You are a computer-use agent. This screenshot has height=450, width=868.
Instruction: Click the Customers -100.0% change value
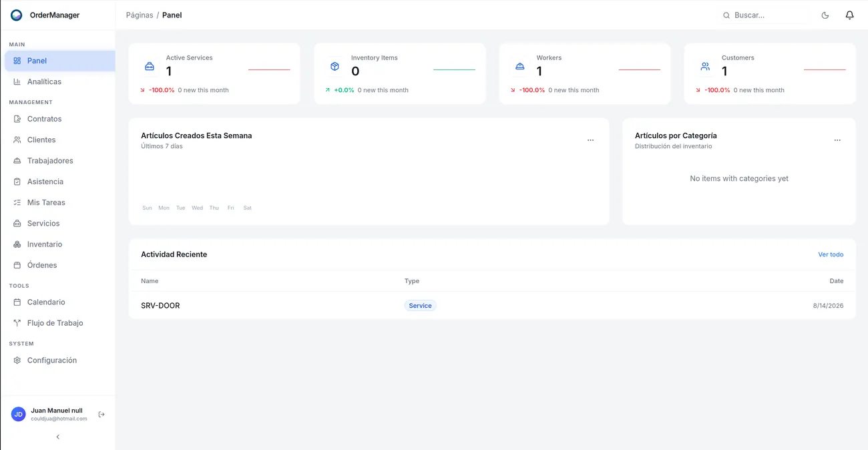[x=717, y=90]
